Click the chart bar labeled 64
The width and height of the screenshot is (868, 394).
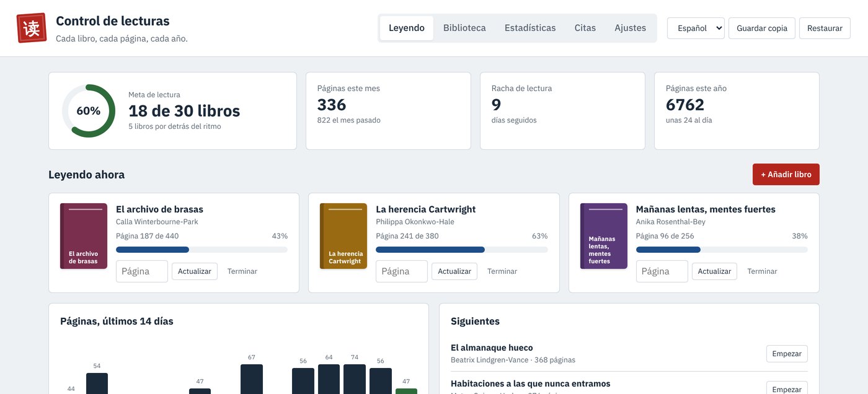click(329, 379)
